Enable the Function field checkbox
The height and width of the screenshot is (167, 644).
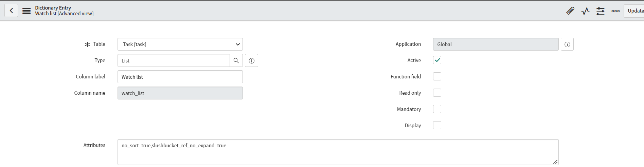(x=437, y=76)
